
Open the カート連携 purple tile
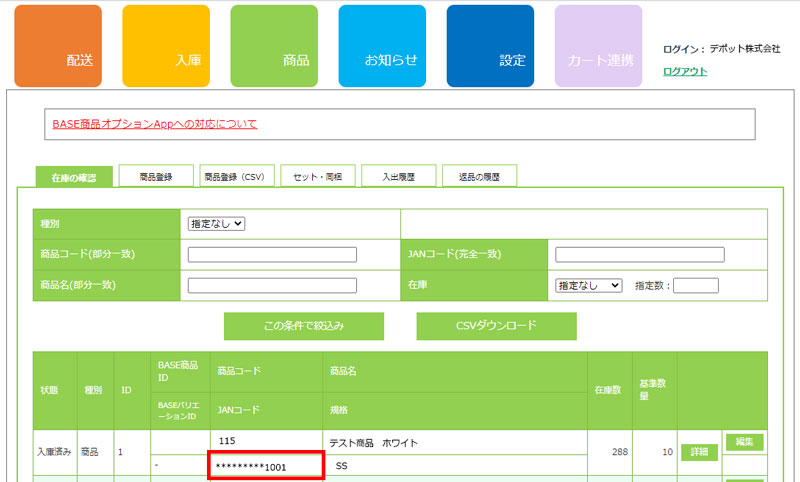[x=598, y=46]
